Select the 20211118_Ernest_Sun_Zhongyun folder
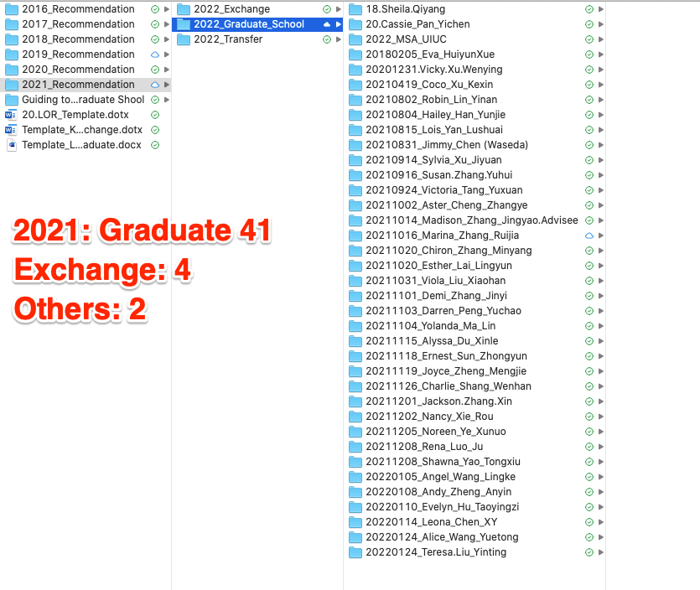700x590 pixels. coord(476,356)
